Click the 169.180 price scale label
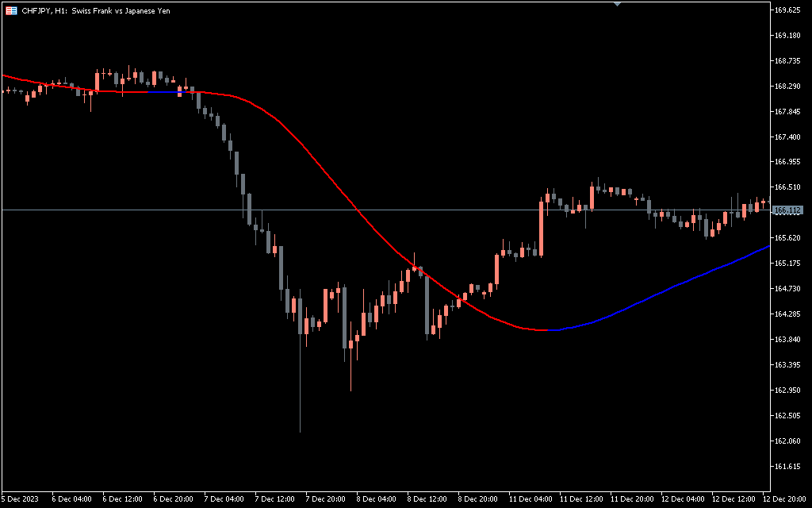This screenshot has width=812, height=508. (x=787, y=35)
